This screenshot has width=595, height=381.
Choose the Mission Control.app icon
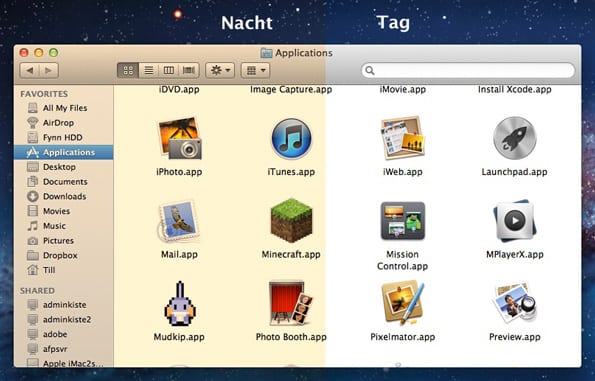pyautogui.click(x=403, y=221)
